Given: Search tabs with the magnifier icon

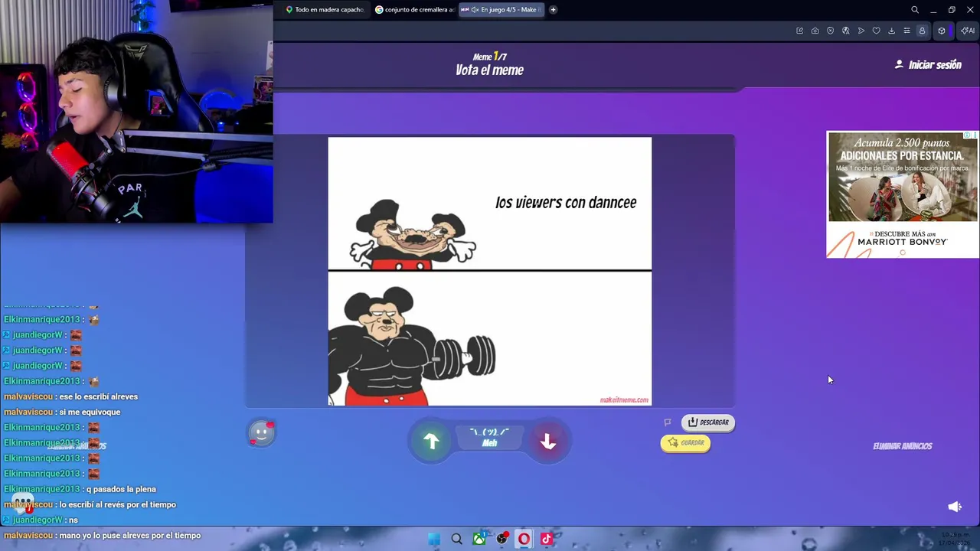Looking at the screenshot, I should tap(915, 10).
